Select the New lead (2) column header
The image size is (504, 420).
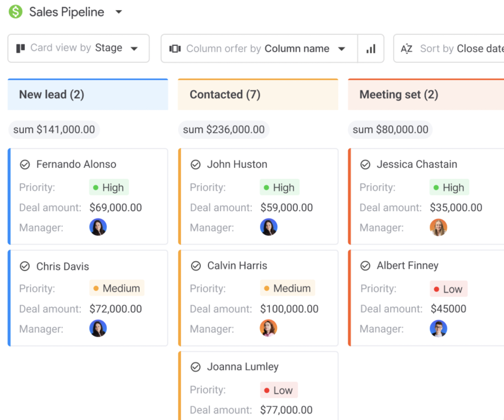(x=87, y=95)
